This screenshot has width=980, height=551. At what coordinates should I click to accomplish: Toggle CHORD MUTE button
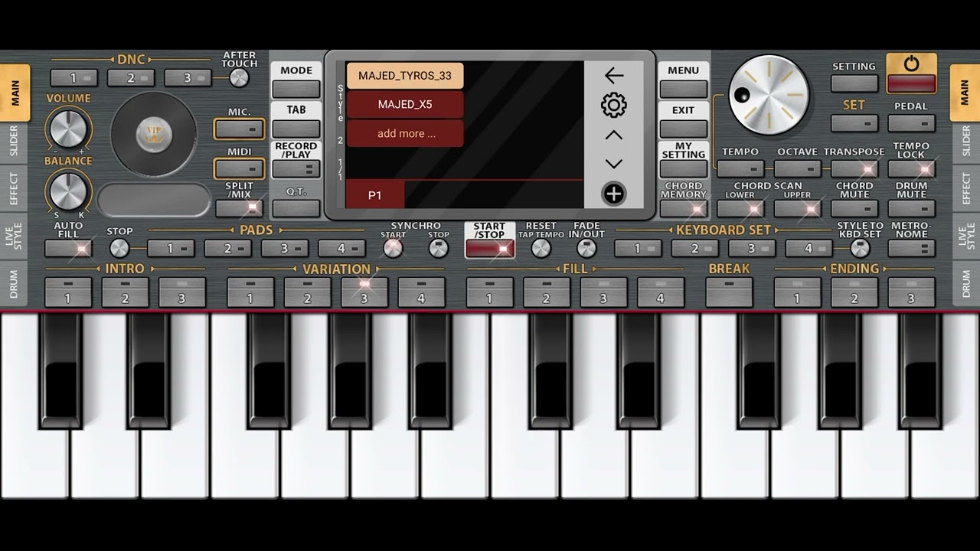[854, 208]
